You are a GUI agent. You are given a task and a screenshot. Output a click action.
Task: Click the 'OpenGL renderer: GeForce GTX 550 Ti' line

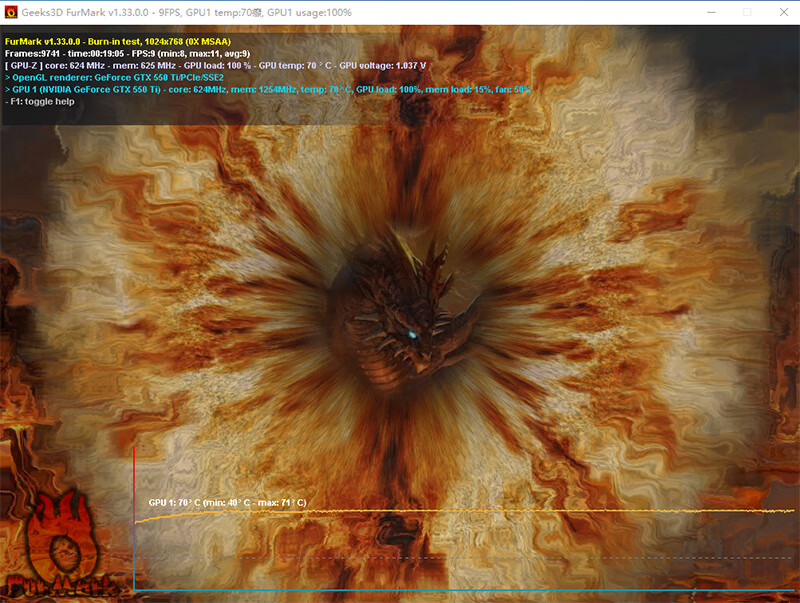pos(114,78)
